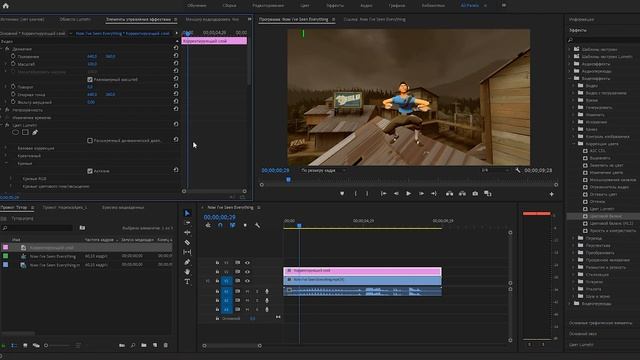Open Audio Clip Mixer tab
Image resolution: width=640 pixels, height=360 pixels.
click(212, 19)
